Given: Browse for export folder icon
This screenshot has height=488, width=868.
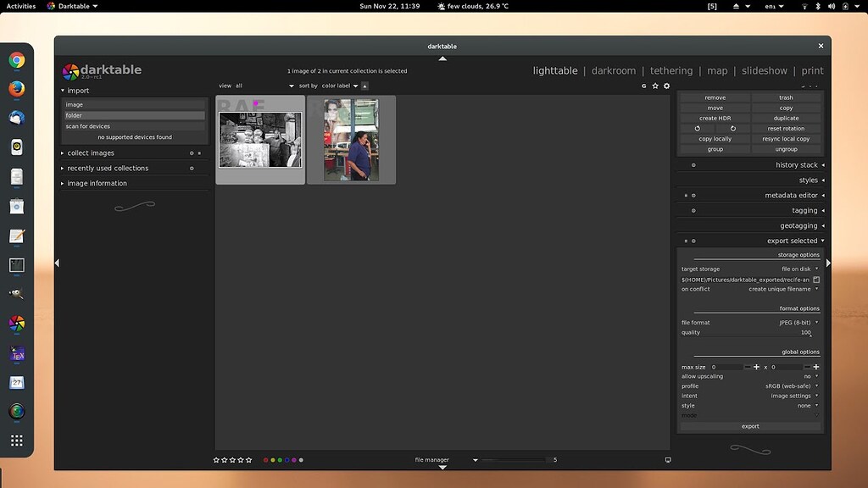Looking at the screenshot, I should (816, 280).
